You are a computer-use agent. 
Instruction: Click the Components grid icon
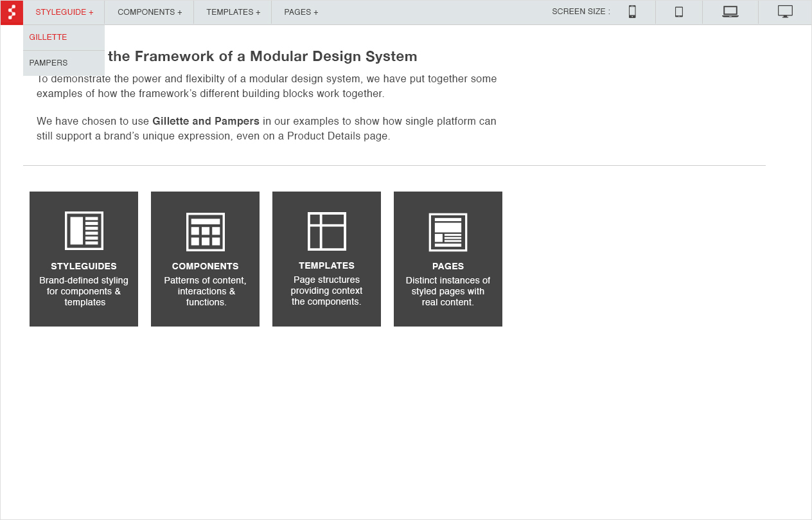(206, 231)
